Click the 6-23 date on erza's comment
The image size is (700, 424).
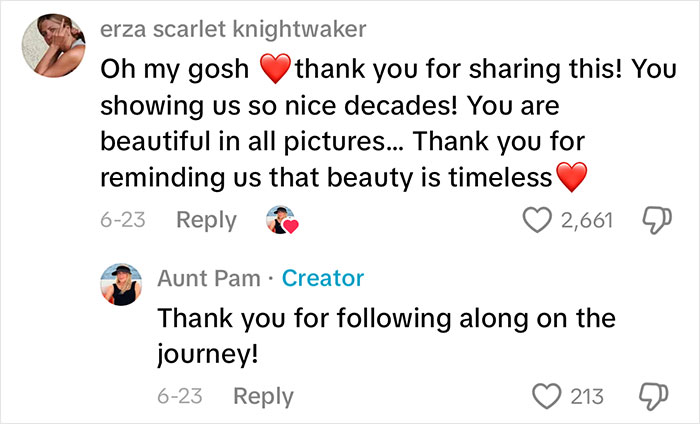coord(123,220)
